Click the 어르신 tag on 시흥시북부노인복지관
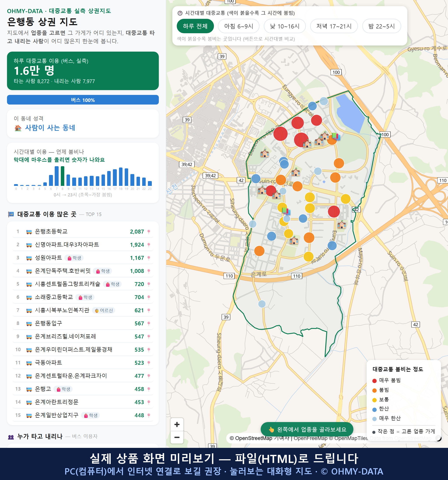This screenshot has height=480, width=448. 104,310
